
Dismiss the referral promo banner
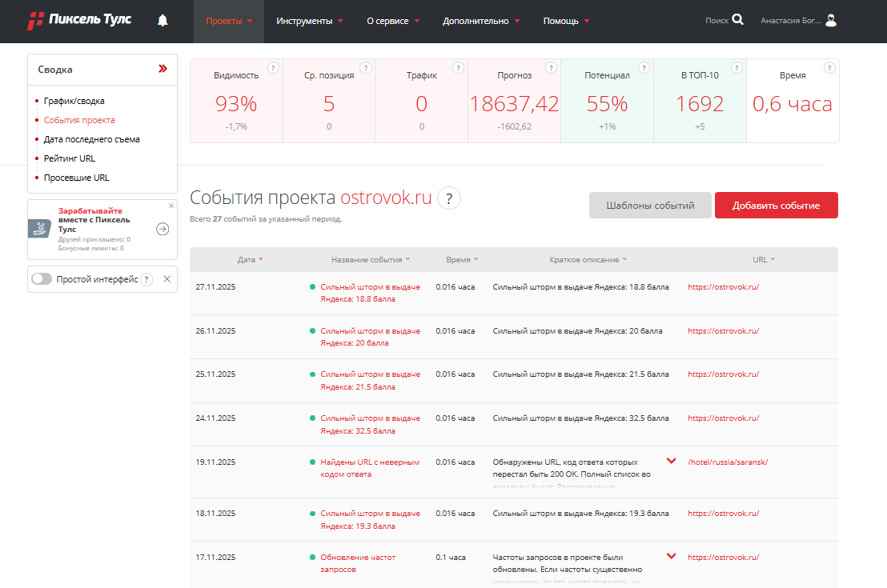pyautogui.click(x=171, y=206)
